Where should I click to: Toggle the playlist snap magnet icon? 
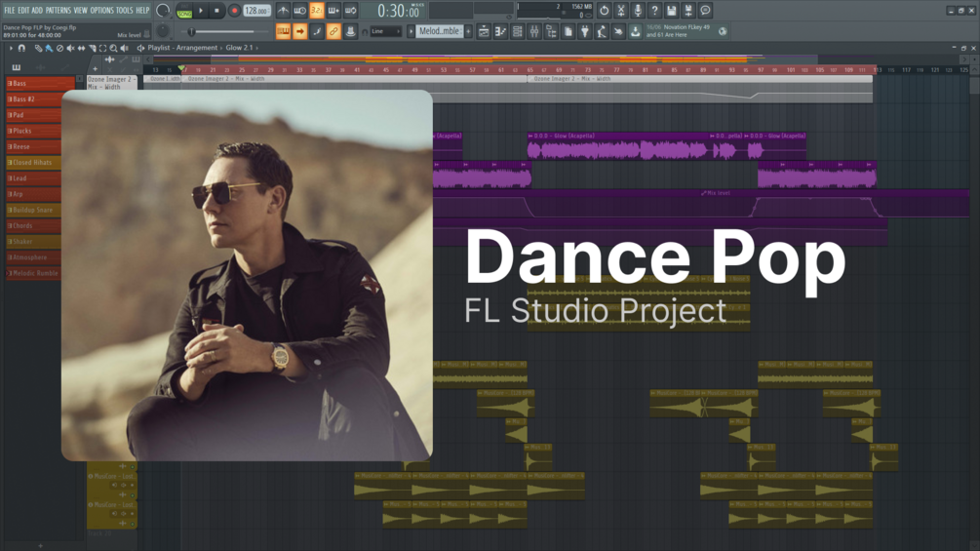click(21, 48)
